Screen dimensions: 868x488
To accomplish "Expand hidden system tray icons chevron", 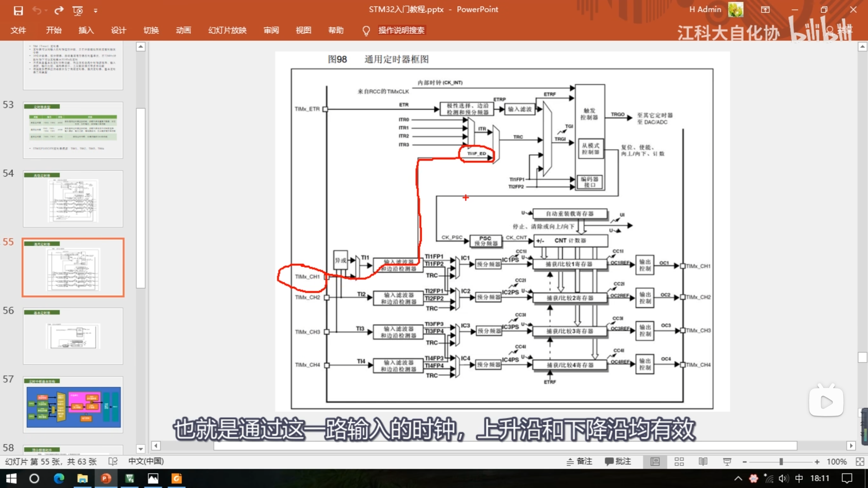I will [x=738, y=478].
